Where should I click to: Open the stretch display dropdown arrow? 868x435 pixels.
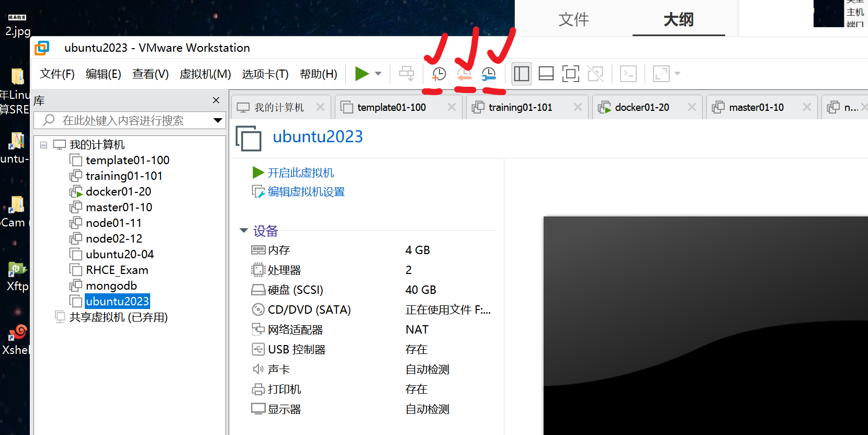[x=678, y=74]
